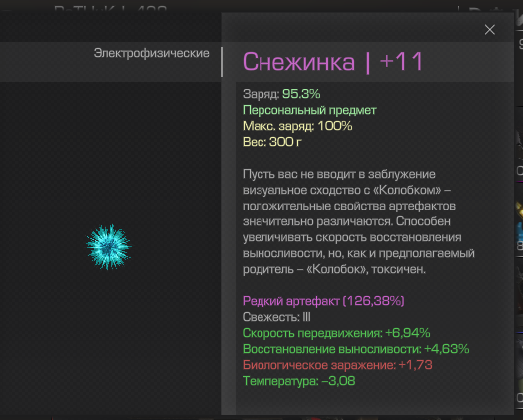Click the artifact description paragraph
Viewport: 523px width, 420px height.
tap(358, 221)
